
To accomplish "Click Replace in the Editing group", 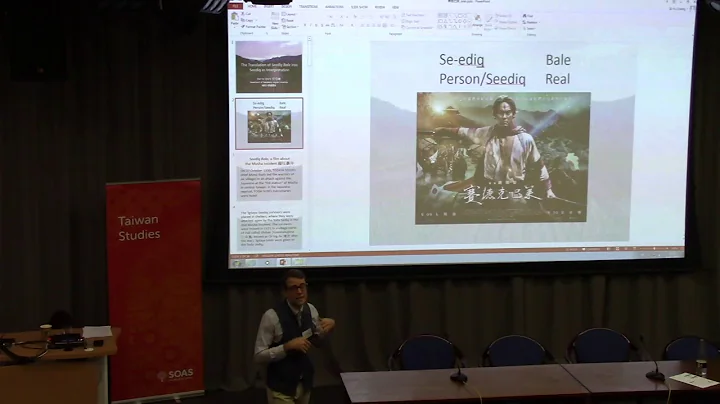I will (530, 22).
